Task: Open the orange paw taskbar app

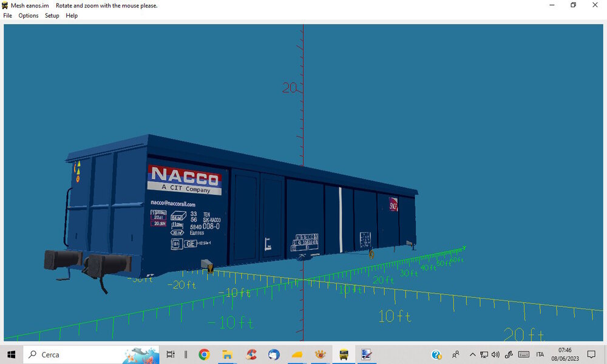Action: 320,354
